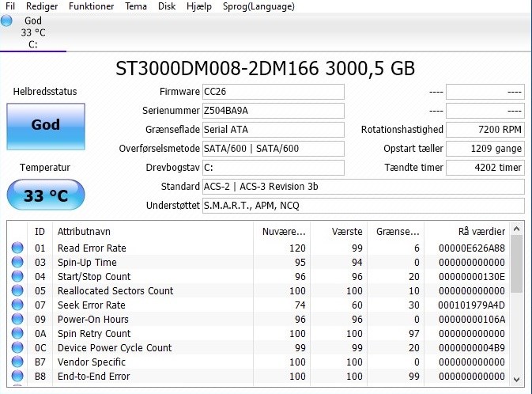
Task: Click the status orb beside Spin Retry Count
Action: 17,334
